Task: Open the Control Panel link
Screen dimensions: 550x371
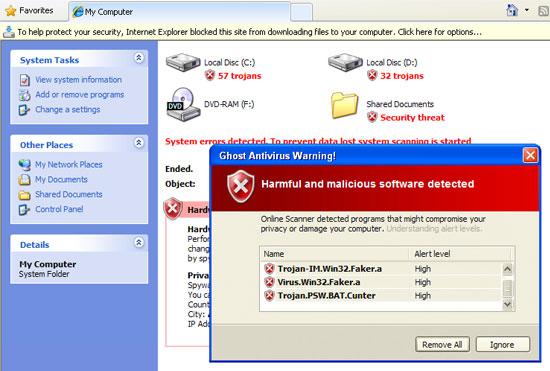Action: 59,209
